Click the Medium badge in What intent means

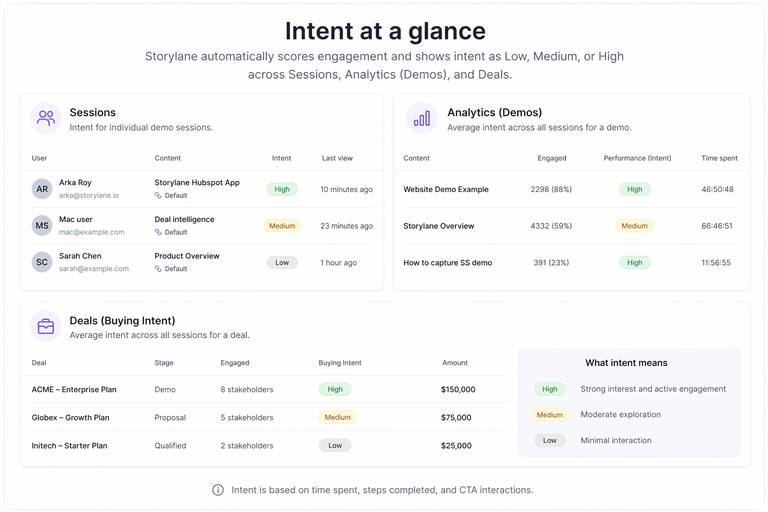550,415
